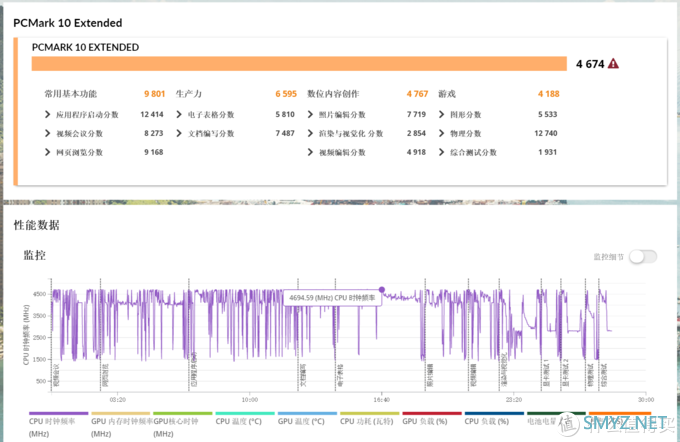Toggle the 监控细节 switch on
This screenshot has height=442, width=680.
pos(643,257)
